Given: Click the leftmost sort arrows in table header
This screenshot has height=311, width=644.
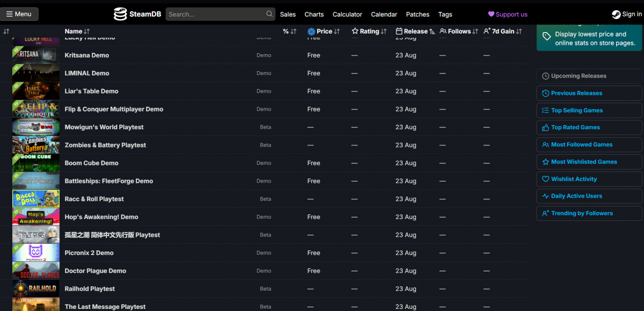Looking at the screenshot, I should 6,31.
